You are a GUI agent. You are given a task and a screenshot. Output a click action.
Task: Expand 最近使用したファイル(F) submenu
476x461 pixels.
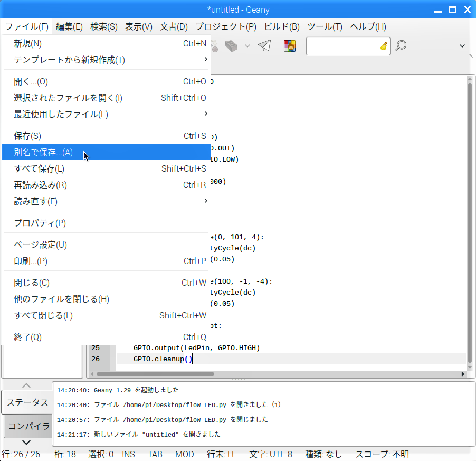(106, 114)
